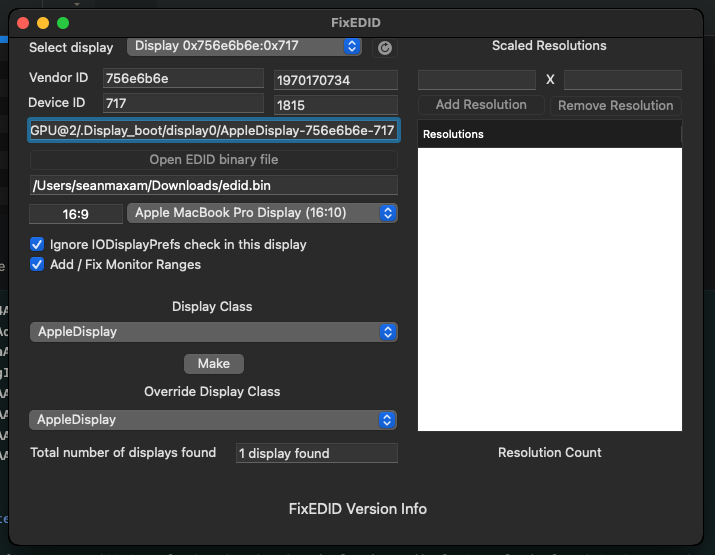Click the refresh displays icon button
The image size is (715, 555).
(x=384, y=48)
